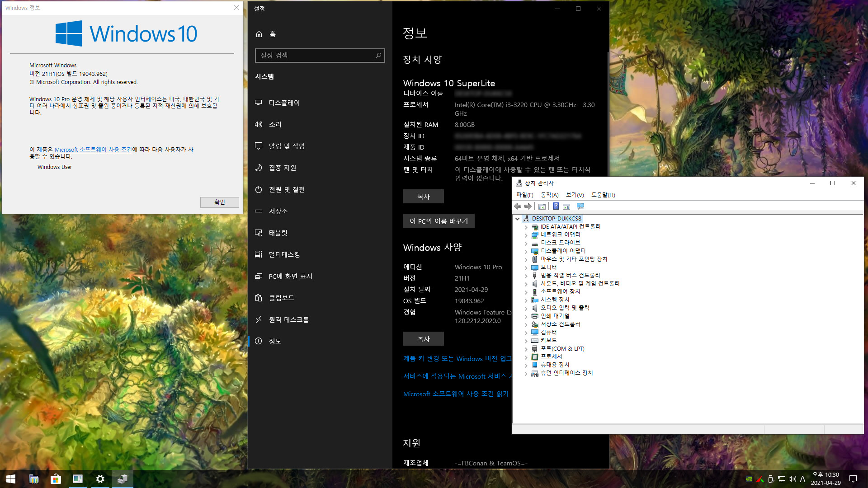Open Notifications & actions (알림 및 작업)
Viewport: 868px width, 488px height.
(x=320, y=146)
